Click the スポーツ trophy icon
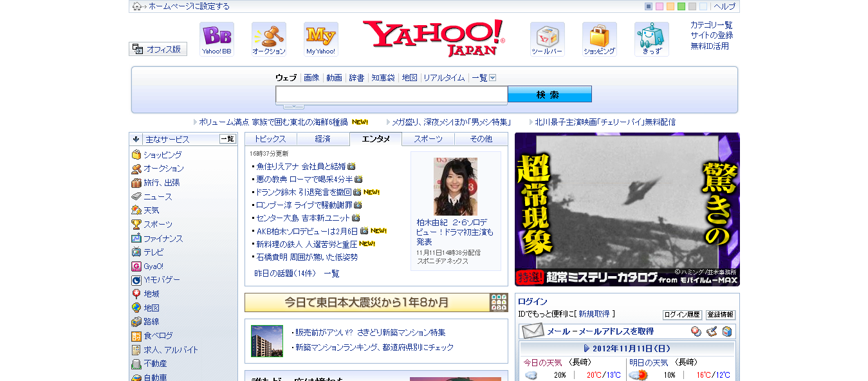Screen dimensions: 868x381 tap(136, 225)
